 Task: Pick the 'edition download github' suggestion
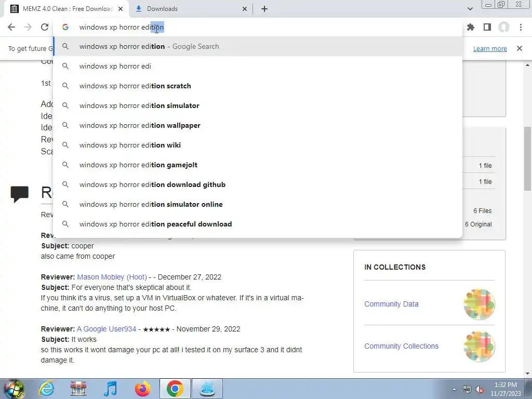click(x=258, y=184)
